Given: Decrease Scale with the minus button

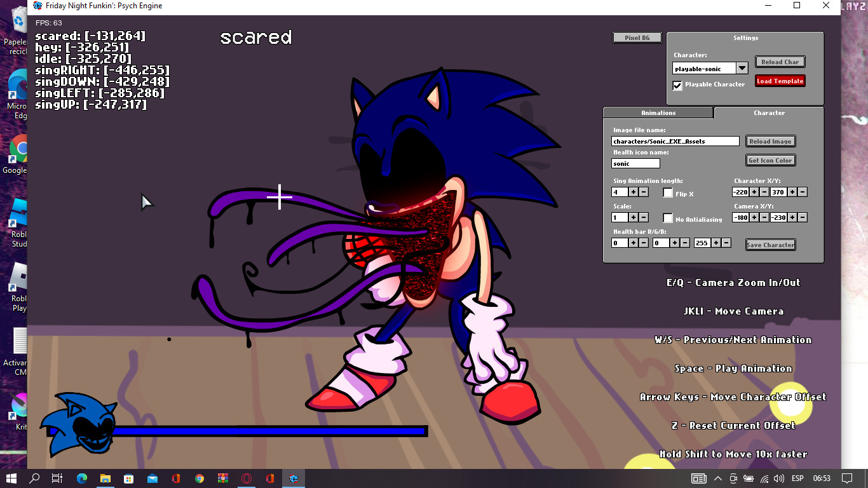Looking at the screenshot, I should 644,217.
